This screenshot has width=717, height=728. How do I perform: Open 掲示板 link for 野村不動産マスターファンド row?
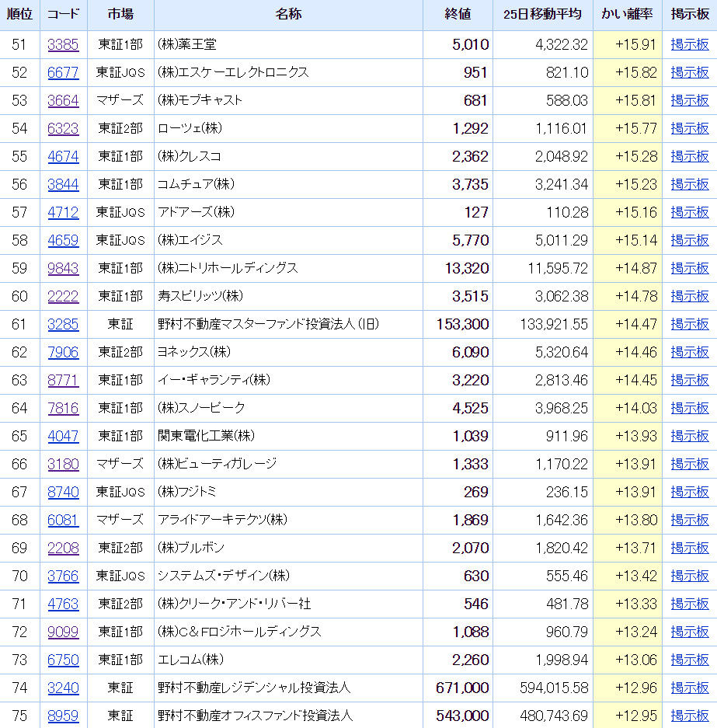pos(690,324)
